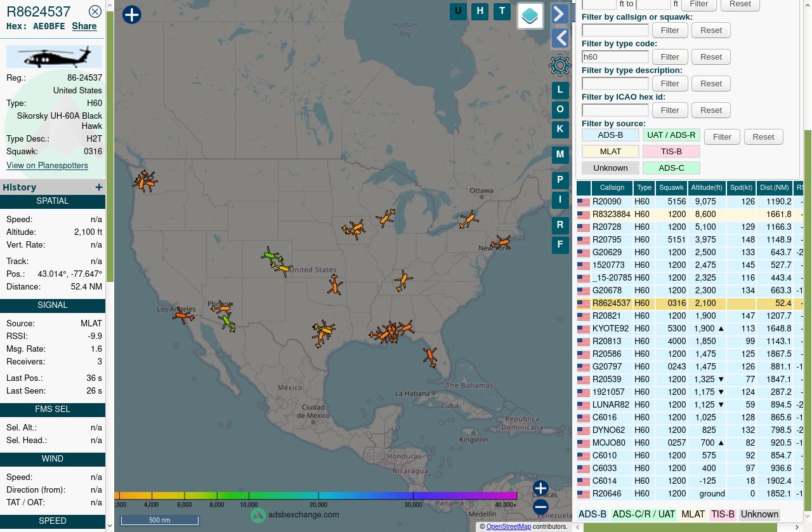Click the helicopter icon over Florida
Viewport: 812px width, 532px height.
[x=430, y=357]
